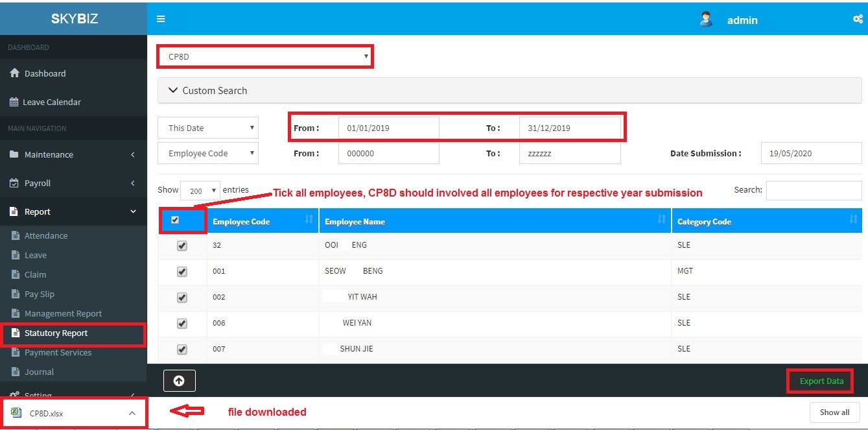
Task: Click the Search input field
Action: pyautogui.click(x=814, y=191)
